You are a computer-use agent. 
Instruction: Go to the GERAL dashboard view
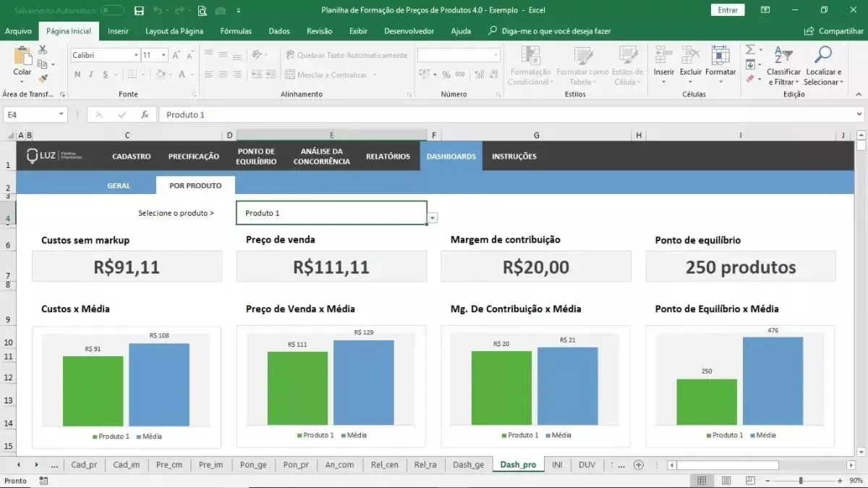tap(119, 185)
